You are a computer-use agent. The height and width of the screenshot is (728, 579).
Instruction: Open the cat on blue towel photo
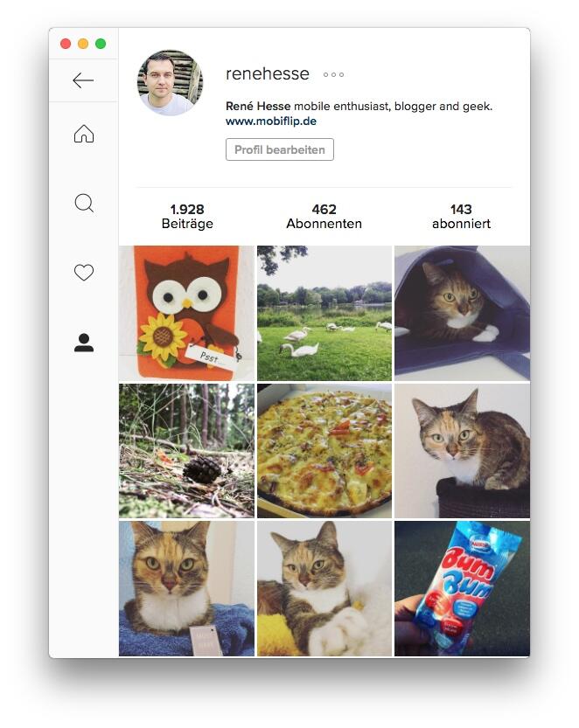coord(186,588)
